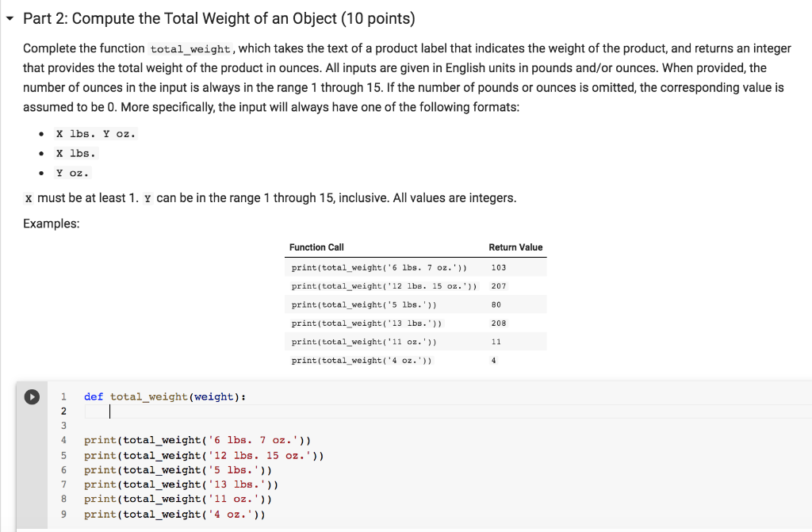This screenshot has width=812, height=532.
Task: Click the Run button to execute the code
Action: coord(31,397)
